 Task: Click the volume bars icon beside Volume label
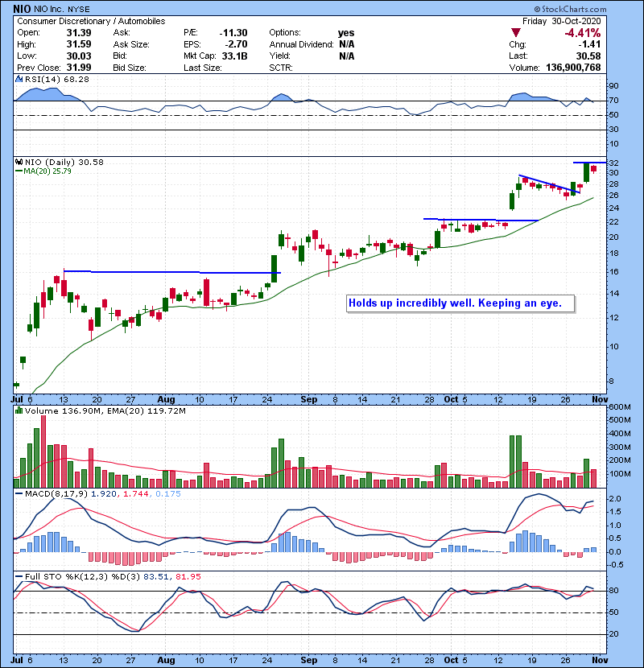click(x=19, y=410)
